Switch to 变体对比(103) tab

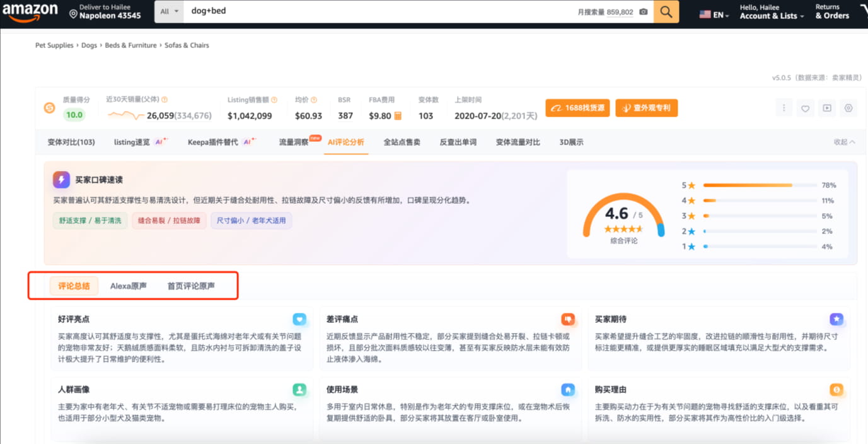point(71,142)
